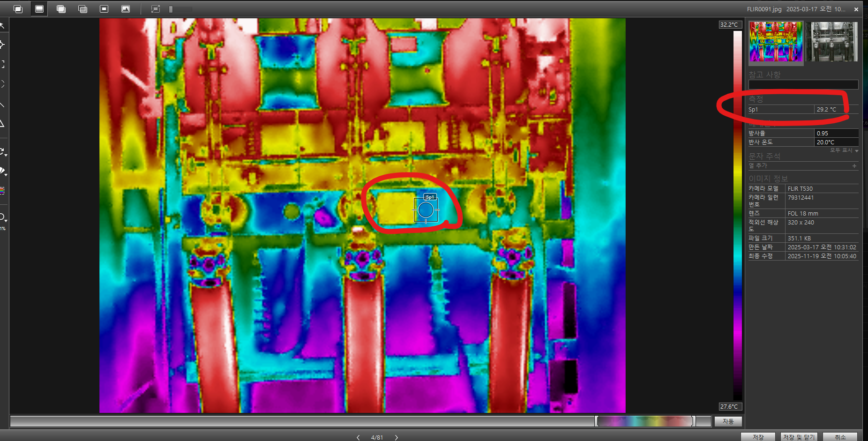Open the zoom tool dropdown
This screenshot has width=868, height=441.
click(3, 217)
